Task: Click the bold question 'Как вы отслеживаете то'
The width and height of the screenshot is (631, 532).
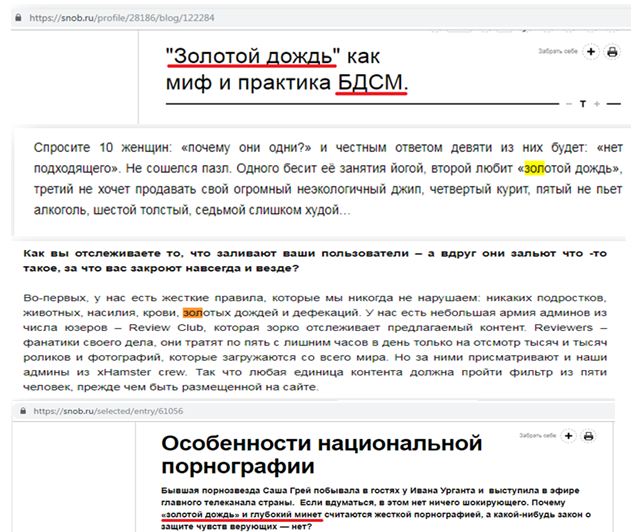Action: (315, 261)
